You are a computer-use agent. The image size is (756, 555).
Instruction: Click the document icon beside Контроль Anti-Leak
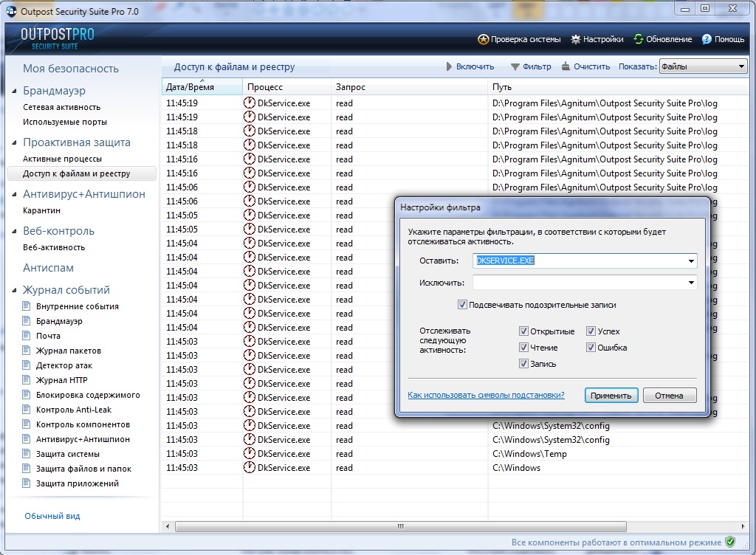[x=27, y=410]
